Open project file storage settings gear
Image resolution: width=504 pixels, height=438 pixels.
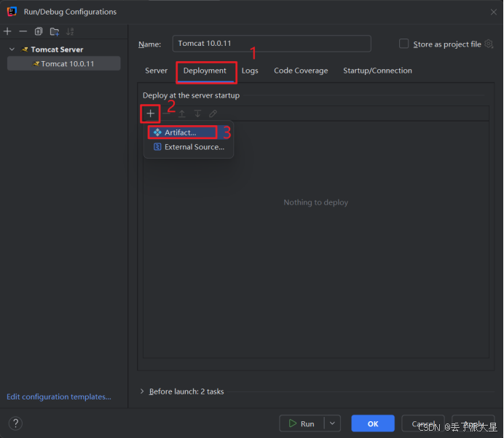pyautogui.click(x=489, y=44)
